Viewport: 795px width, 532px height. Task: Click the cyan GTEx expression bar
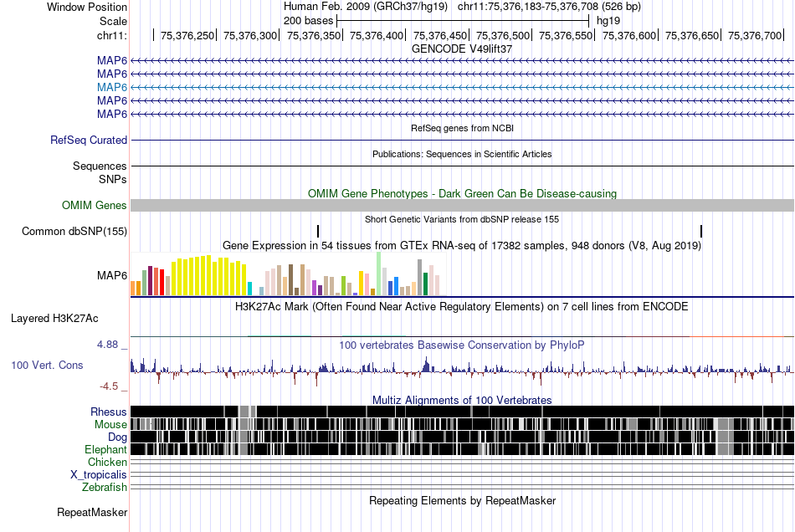pyautogui.click(x=250, y=289)
